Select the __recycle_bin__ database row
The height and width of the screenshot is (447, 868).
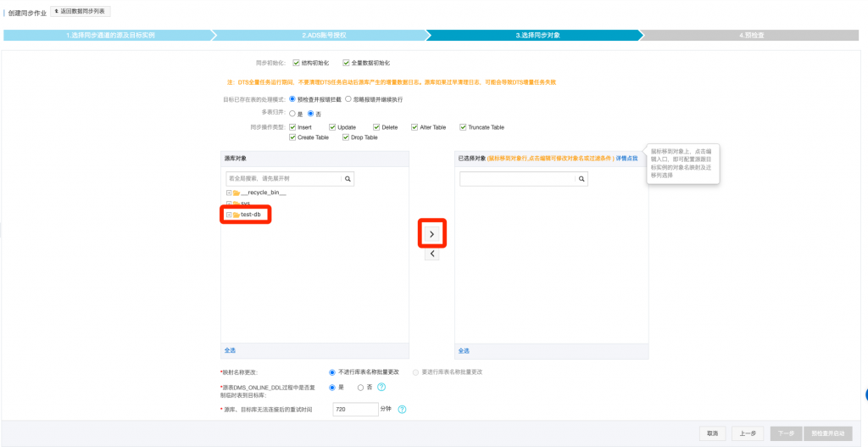[264, 193]
